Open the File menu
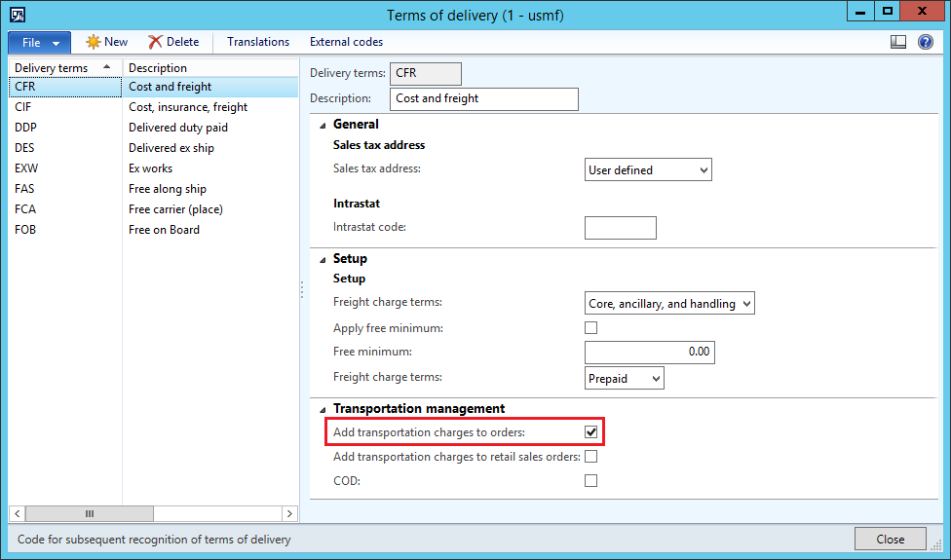The height and width of the screenshot is (560, 951). click(39, 43)
